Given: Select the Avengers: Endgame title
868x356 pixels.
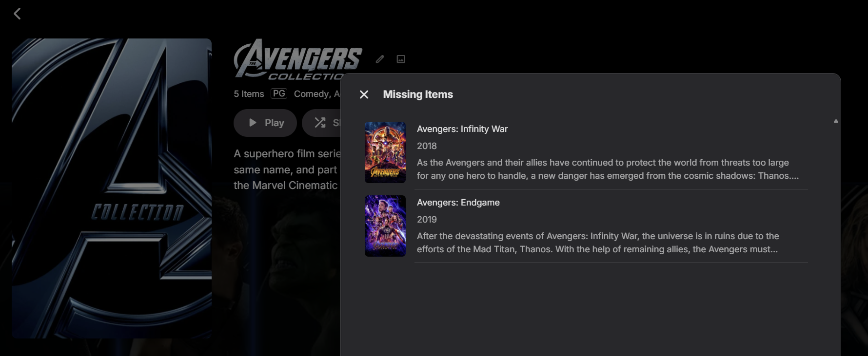Looking at the screenshot, I should pyautogui.click(x=458, y=203).
